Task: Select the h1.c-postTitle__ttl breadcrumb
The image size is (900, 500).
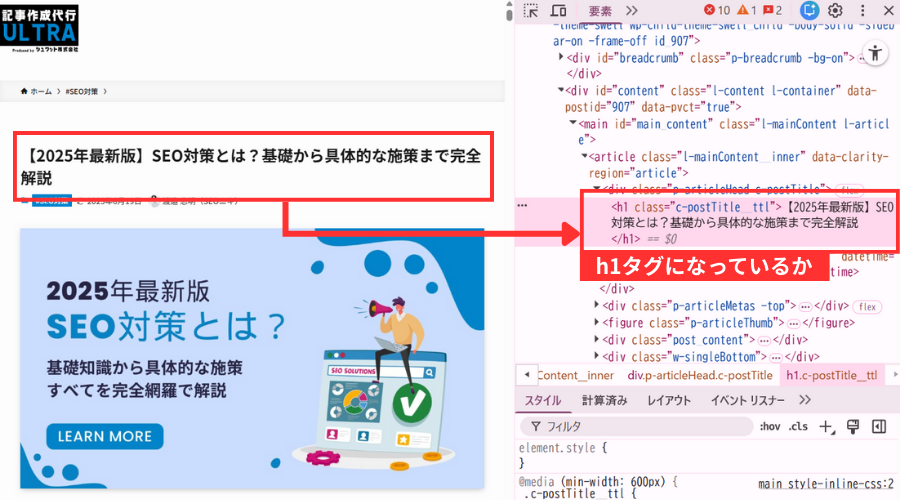Action: click(x=832, y=375)
